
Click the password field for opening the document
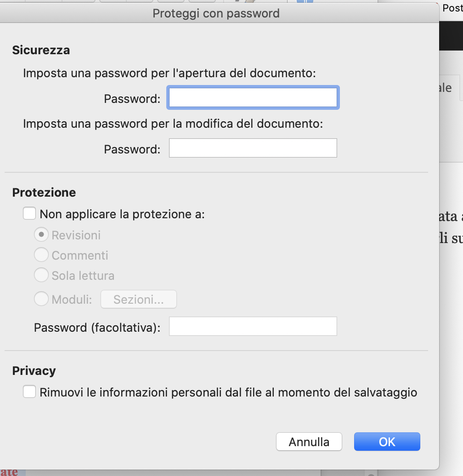point(253,97)
